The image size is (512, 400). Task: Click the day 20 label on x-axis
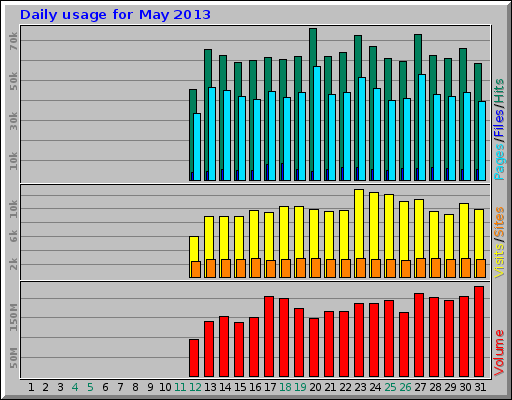tap(315, 387)
